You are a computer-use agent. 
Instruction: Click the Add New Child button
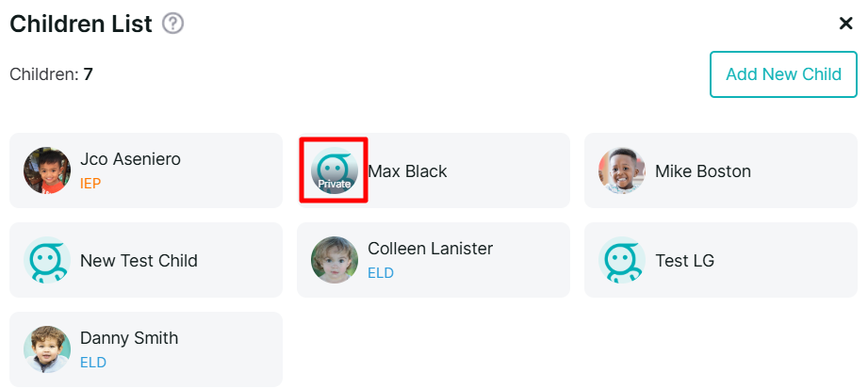coord(783,74)
